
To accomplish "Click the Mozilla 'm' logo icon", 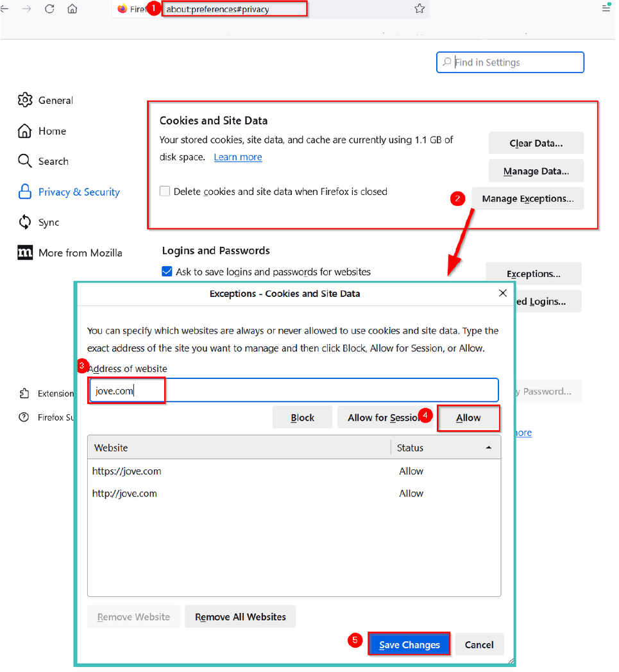I will click(25, 253).
